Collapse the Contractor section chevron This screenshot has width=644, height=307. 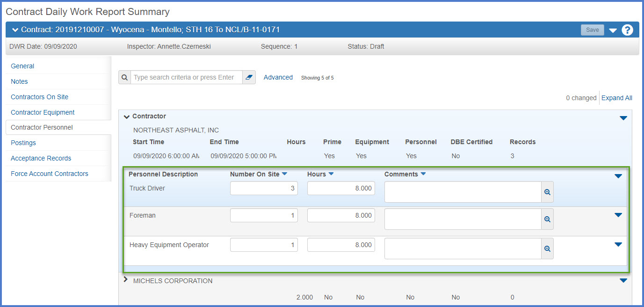click(126, 117)
